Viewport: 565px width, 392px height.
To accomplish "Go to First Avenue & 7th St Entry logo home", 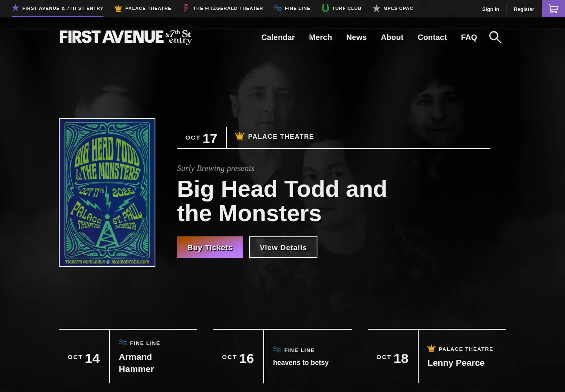I will [x=126, y=37].
